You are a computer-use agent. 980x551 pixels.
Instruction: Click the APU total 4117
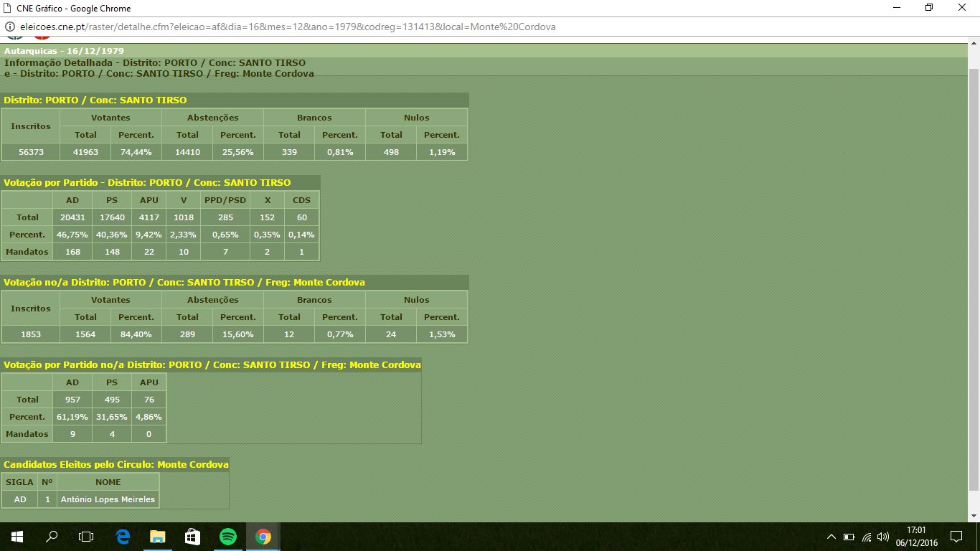149,217
